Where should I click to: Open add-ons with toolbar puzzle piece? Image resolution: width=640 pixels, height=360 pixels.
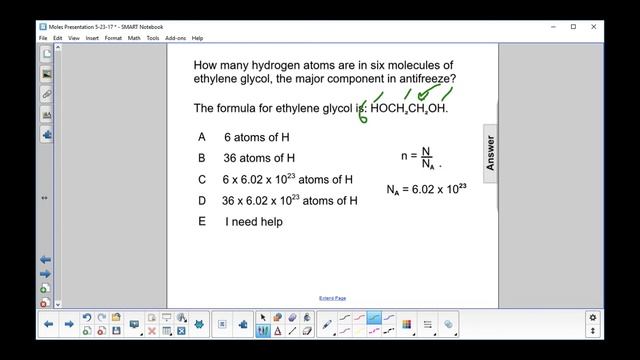(243, 324)
